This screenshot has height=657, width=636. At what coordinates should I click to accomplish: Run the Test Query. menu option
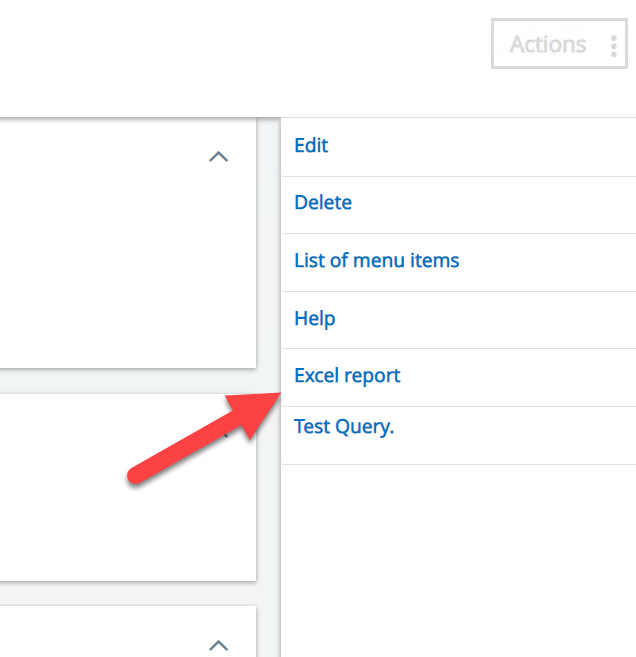[x=459, y=435]
